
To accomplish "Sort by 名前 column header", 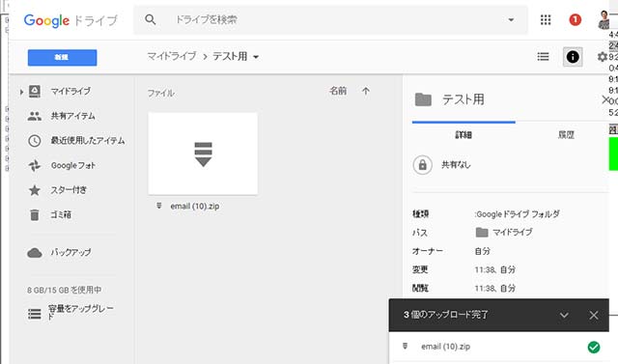I will 338,91.
